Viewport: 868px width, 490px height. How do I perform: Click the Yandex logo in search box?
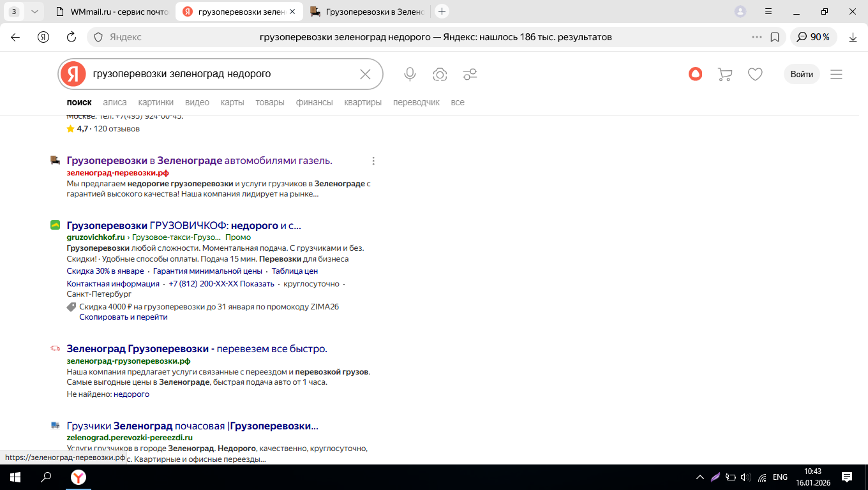pyautogui.click(x=73, y=74)
